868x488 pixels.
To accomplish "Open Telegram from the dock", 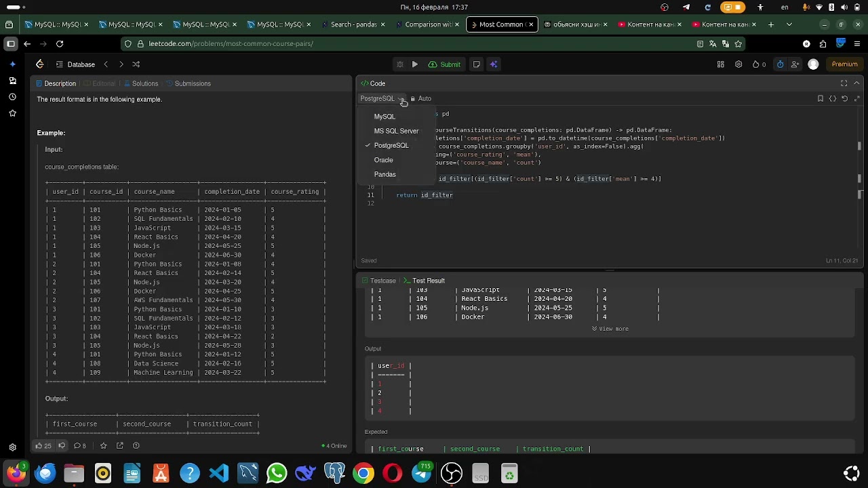I will 422,473.
